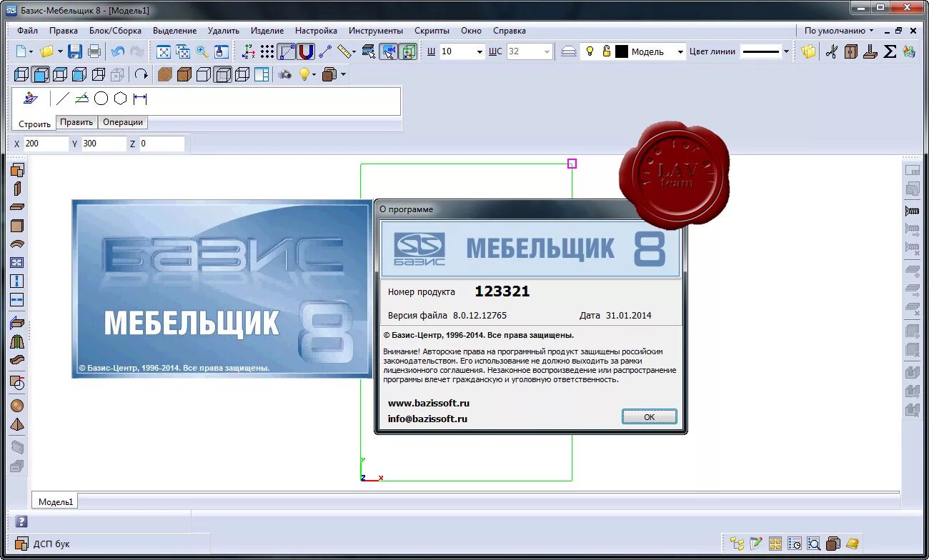The width and height of the screenshot is (929, 560).
Task: Toggle the layer lock padlock
Action: 606,51
